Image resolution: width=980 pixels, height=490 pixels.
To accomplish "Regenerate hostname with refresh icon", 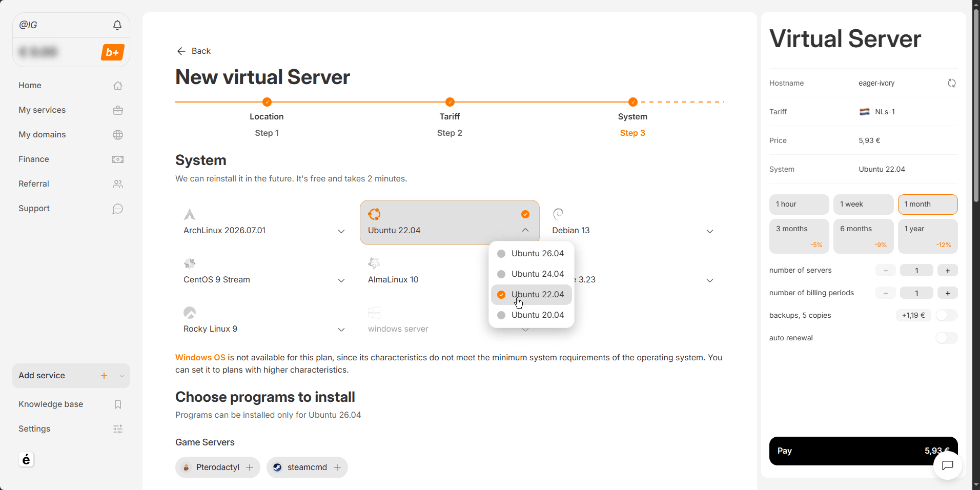I will pos(952,83).
